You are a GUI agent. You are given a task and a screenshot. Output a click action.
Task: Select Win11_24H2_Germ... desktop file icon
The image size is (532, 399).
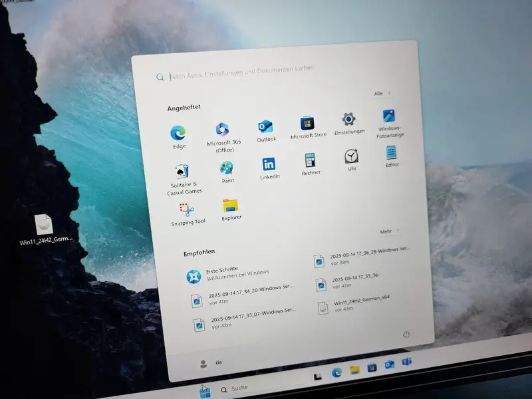pos(45,229)
